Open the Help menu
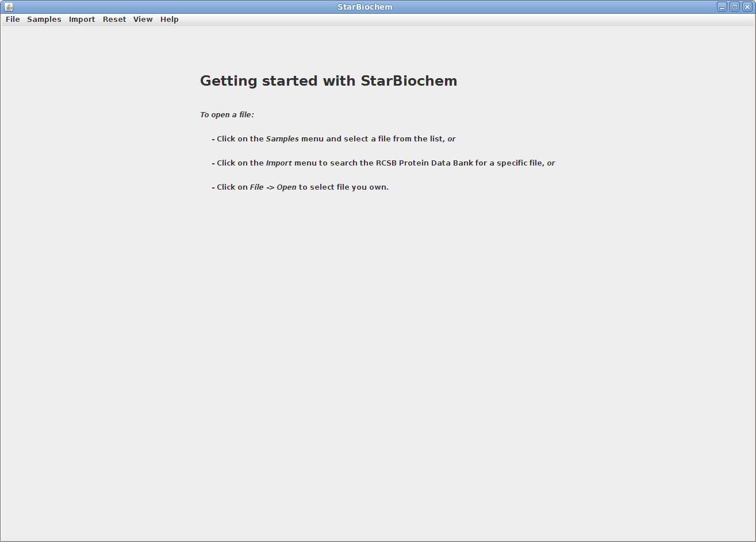This screenshot has width=756, height=542. point(170,20)
